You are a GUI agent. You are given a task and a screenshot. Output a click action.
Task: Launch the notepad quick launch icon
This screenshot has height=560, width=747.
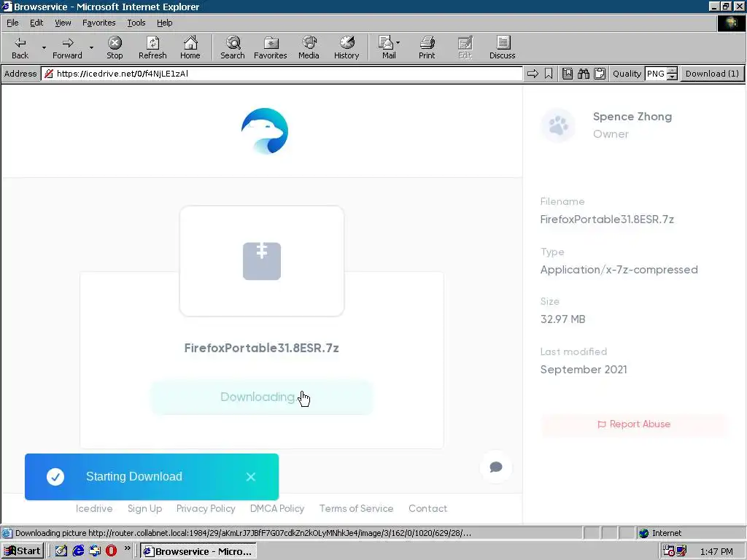click(x=61, y=551)
